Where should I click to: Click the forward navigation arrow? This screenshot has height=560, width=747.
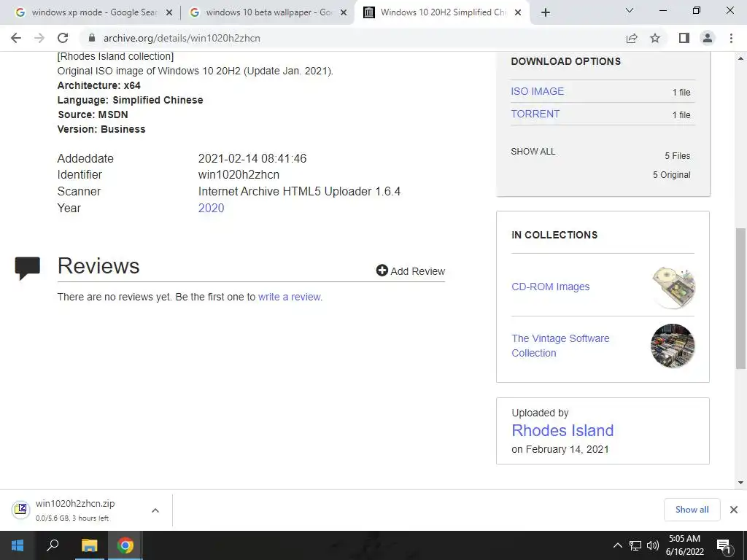[x=39, y=38]
